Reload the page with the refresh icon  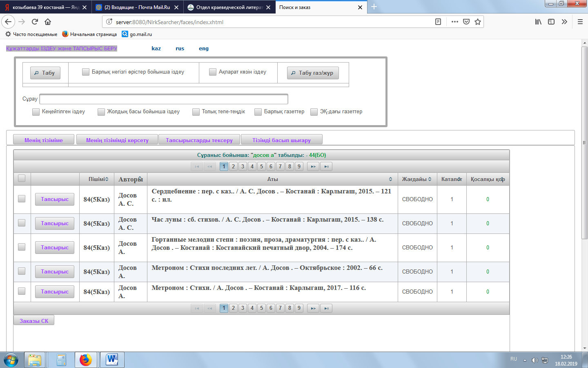[x=35, y=22]
